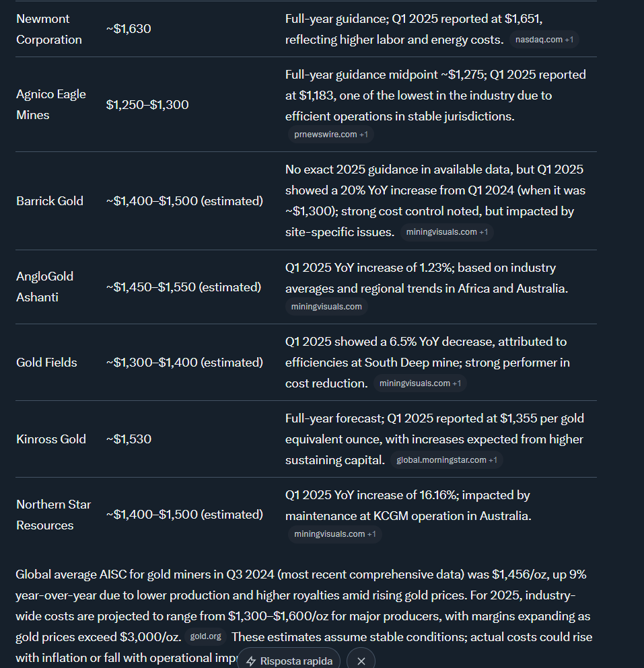Open the prnewswire.com source chip
Image resolution: width=644 pixels, height=668 pixels.
[330, 135]
